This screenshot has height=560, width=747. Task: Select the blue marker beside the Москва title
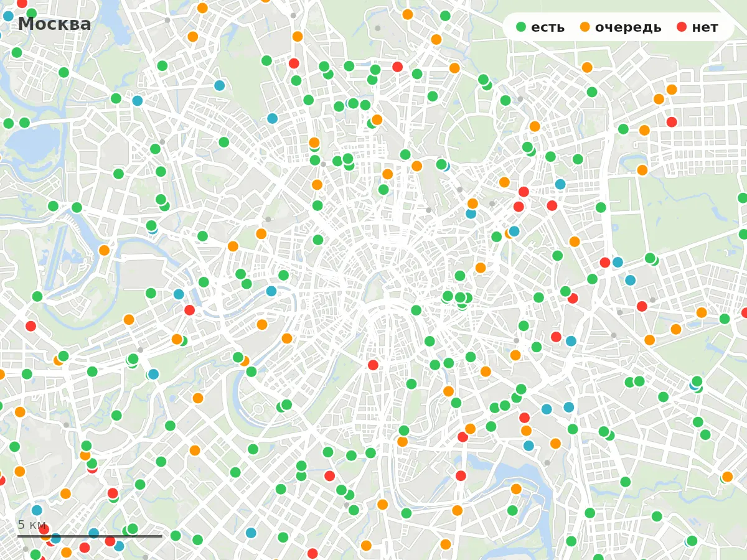pos(8,16)
